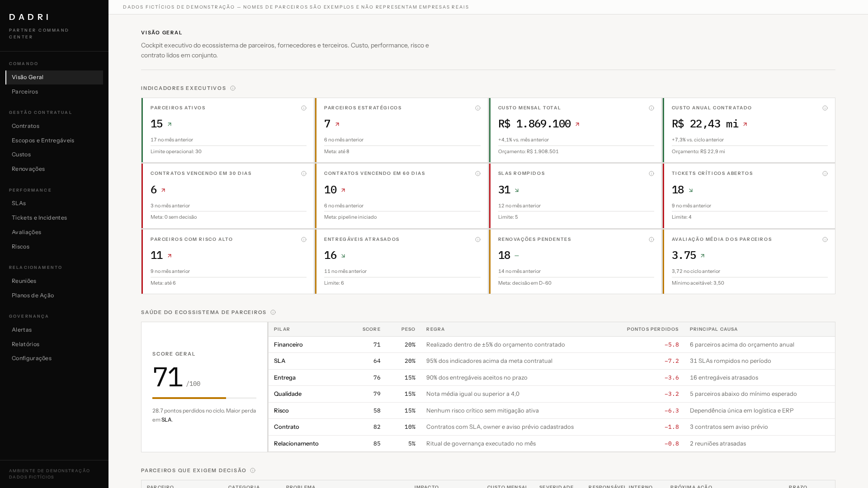The width and height of the screenshot is (868, 488).
Task: Open Parceiros in sidebar
Action: pos(54,92)
